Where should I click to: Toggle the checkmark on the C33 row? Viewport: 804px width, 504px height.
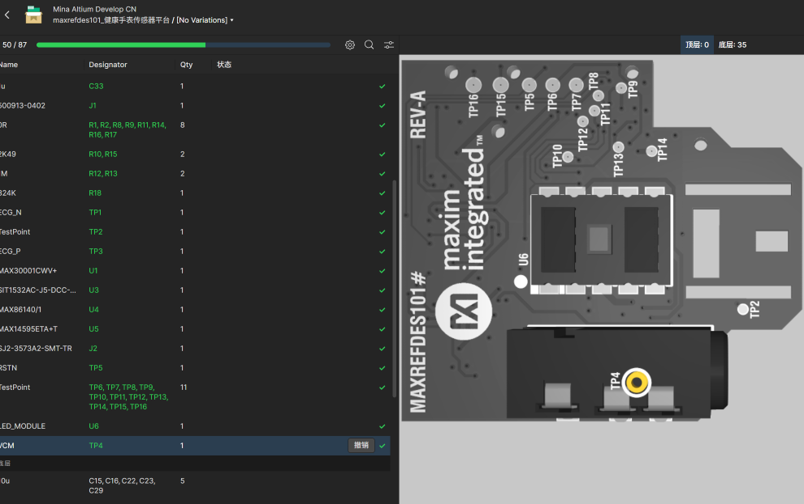coord(382,86)
